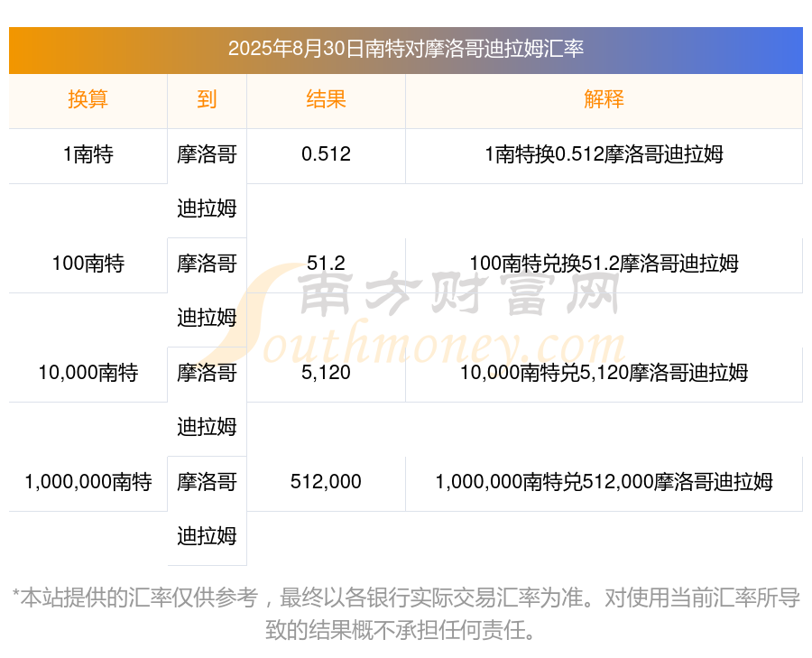This screenshot has width=812, height=658.
Task: Select explanation 1,000,000南特兑512,000摩洛哥迪拉姆
Action: click(604, 482)
